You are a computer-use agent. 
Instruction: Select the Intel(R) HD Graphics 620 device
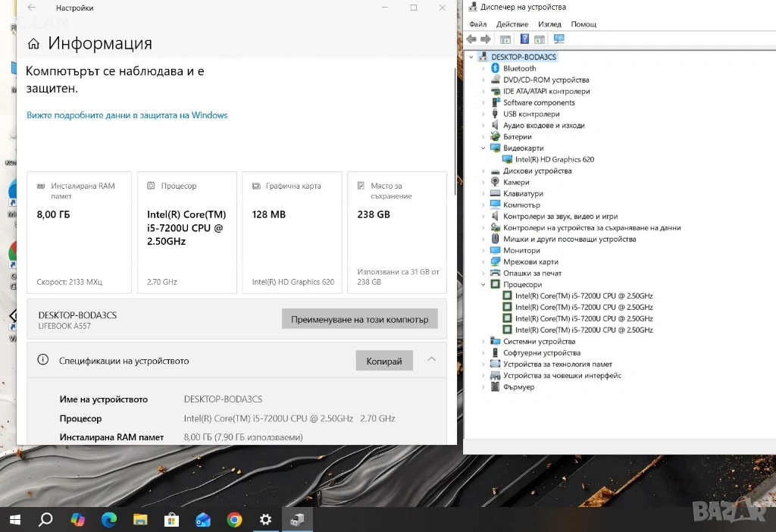(x=554, y=160)
